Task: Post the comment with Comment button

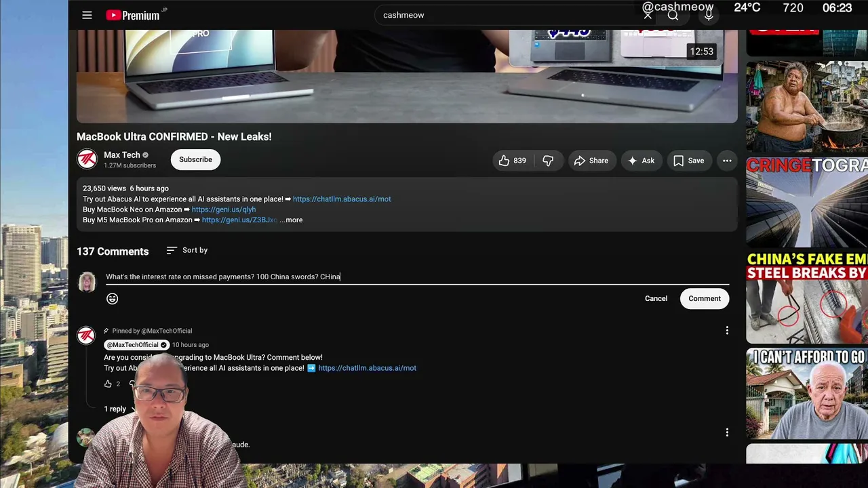Action: [705, 298]
